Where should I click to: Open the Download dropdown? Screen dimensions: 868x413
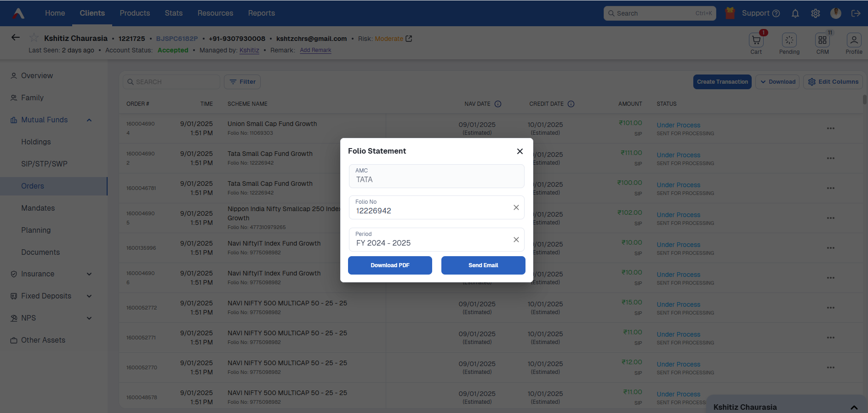pos(777,82)
